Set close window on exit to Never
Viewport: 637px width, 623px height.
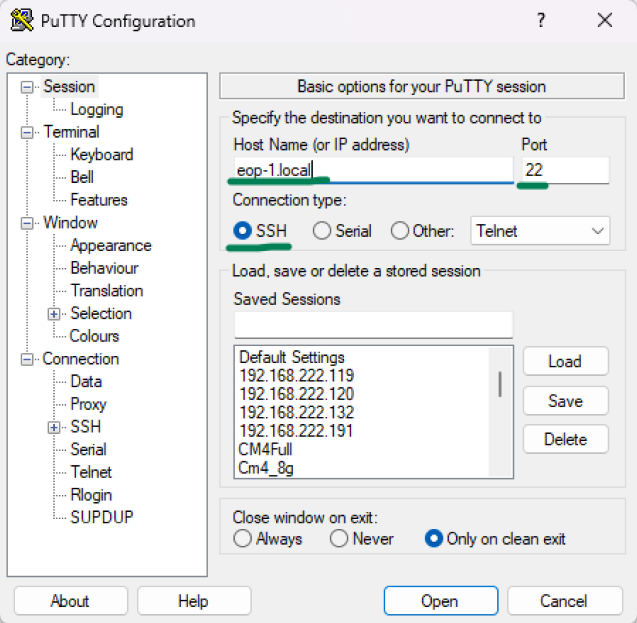coord(340,539)
